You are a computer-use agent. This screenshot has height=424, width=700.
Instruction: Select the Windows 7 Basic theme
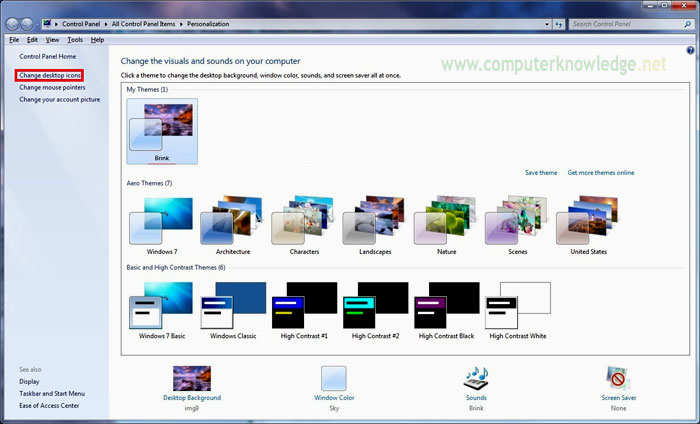(162, 310)
